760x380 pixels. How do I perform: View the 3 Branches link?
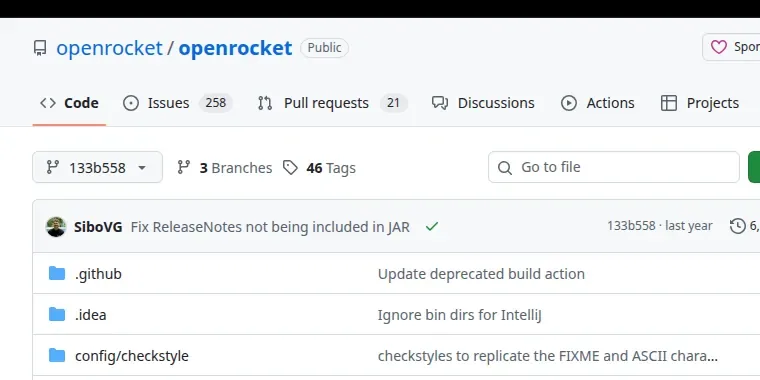(x=224, y=168)
